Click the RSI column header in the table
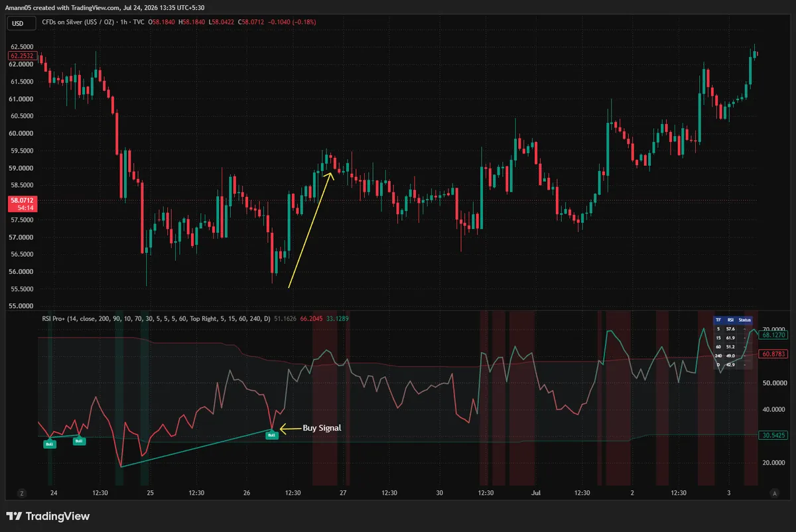 [x=730, y=320]
